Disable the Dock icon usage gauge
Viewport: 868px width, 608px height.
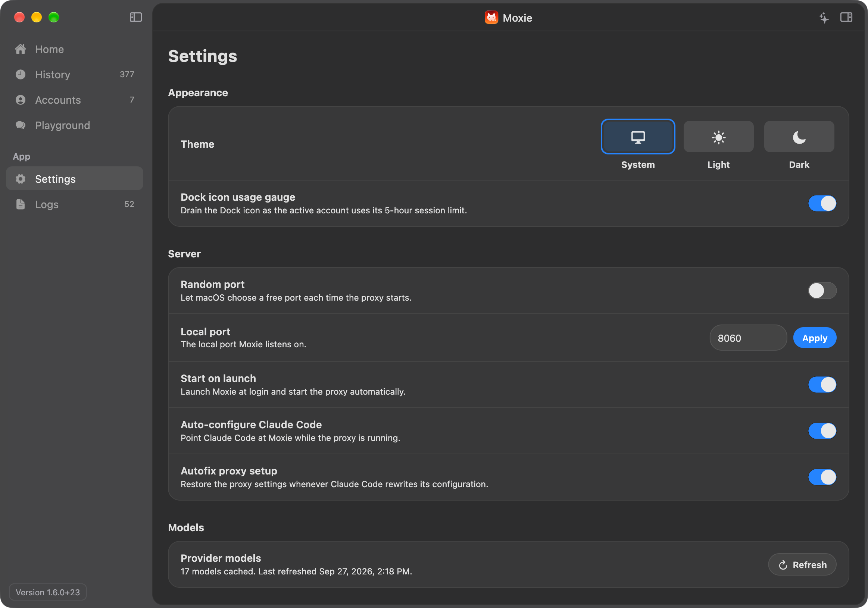click(822, 203)
